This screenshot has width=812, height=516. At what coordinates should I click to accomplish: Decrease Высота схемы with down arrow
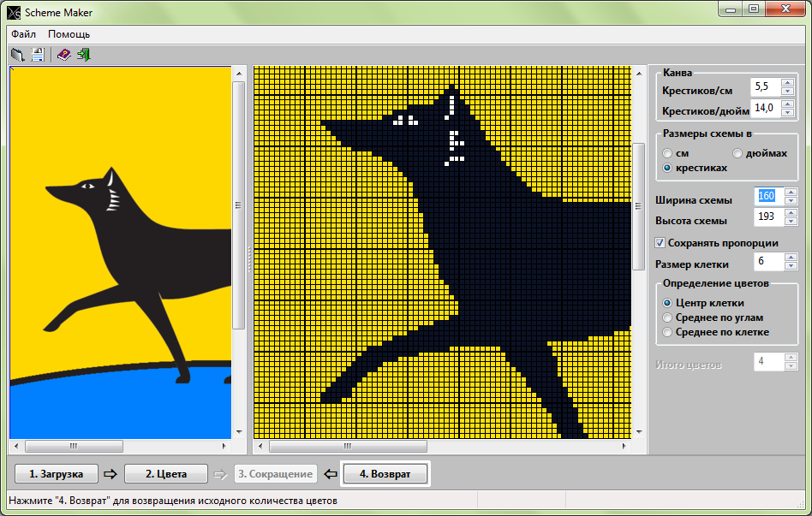pyautogui.click(x=791, y=221)
